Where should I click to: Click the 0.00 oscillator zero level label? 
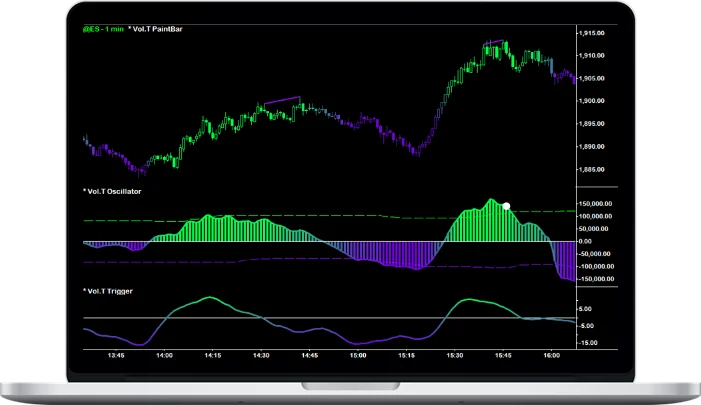click(x=585, y=241)
